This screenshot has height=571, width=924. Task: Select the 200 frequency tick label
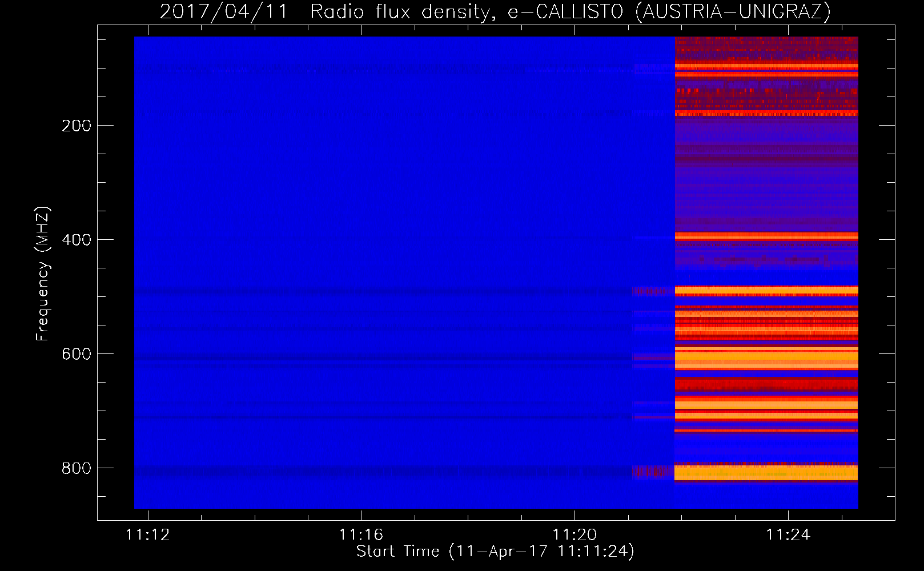pos(77,126)
